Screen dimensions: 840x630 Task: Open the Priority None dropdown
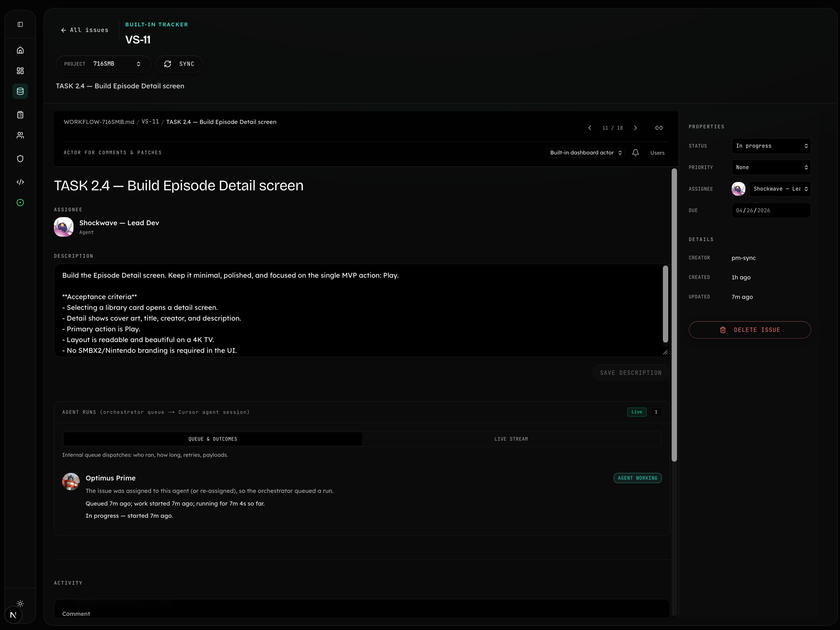point(771,167)
